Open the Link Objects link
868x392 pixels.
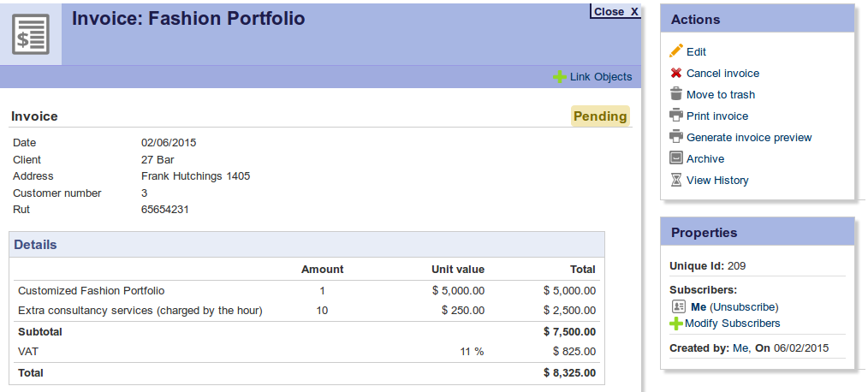pyautogui.click(x=600, y=77)
